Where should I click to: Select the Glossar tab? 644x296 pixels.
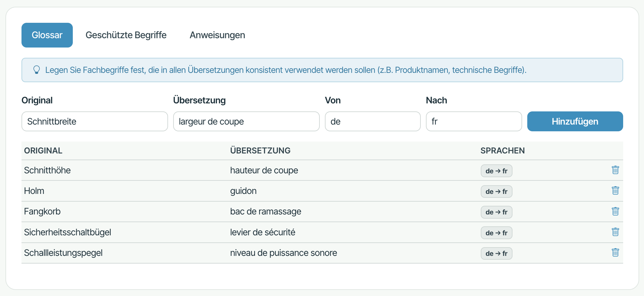[x=47, y=35]
